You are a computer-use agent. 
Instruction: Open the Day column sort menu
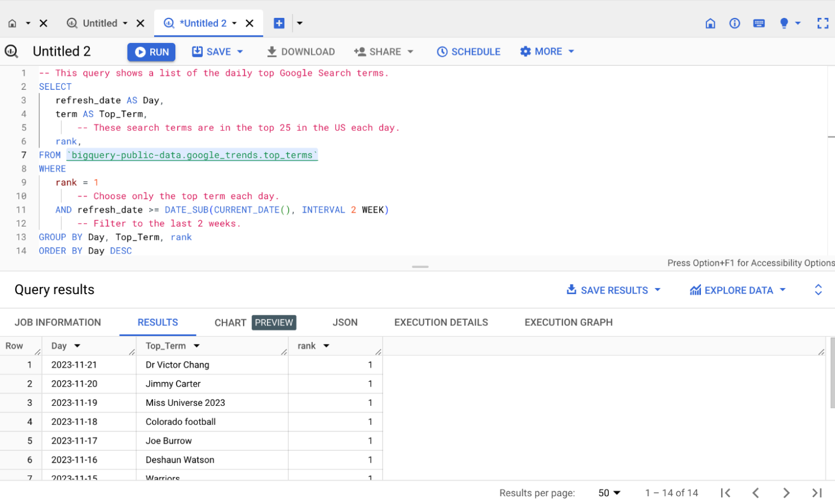click(77, 345)
